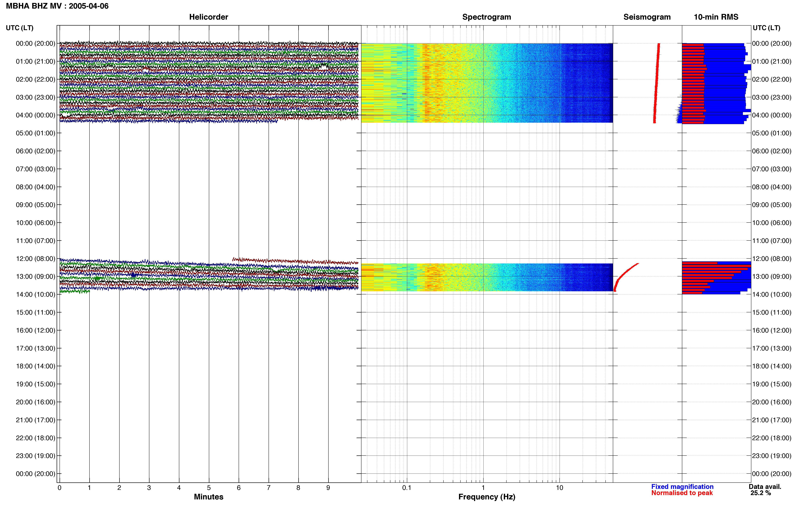Select left time label '04:00 (00:00)'
Viewport: 812px width, 508px height.
[36, 115]
